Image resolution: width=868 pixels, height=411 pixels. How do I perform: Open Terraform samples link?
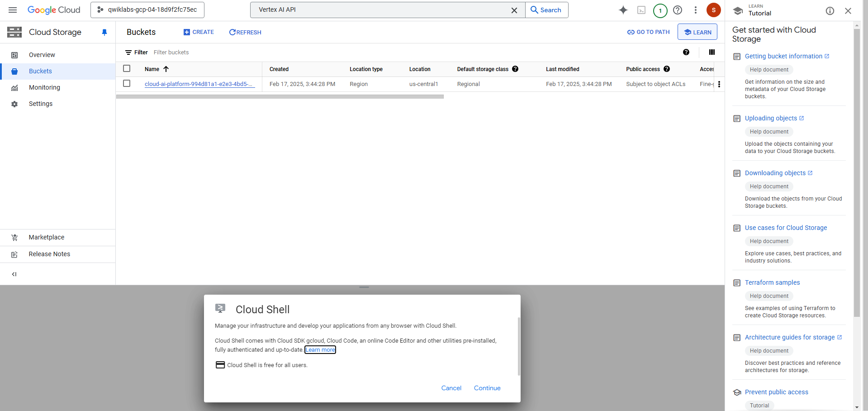(x=772, y=282)
